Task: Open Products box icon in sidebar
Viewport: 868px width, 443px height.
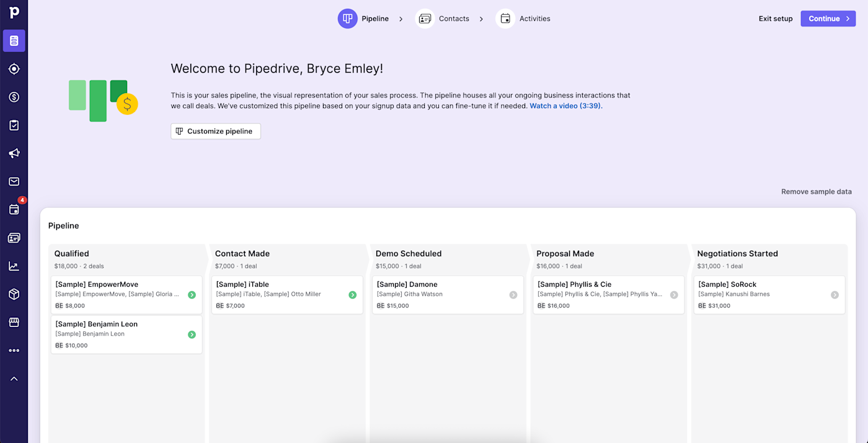Action: (x=14, y=294)
